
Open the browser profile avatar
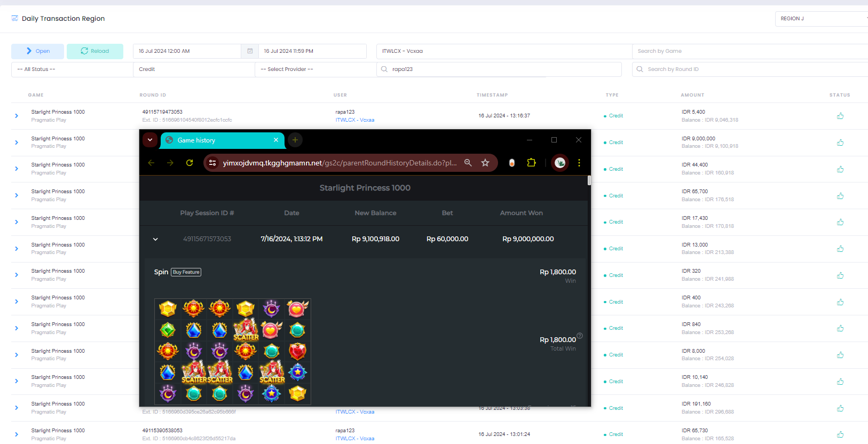coord(560,163)
